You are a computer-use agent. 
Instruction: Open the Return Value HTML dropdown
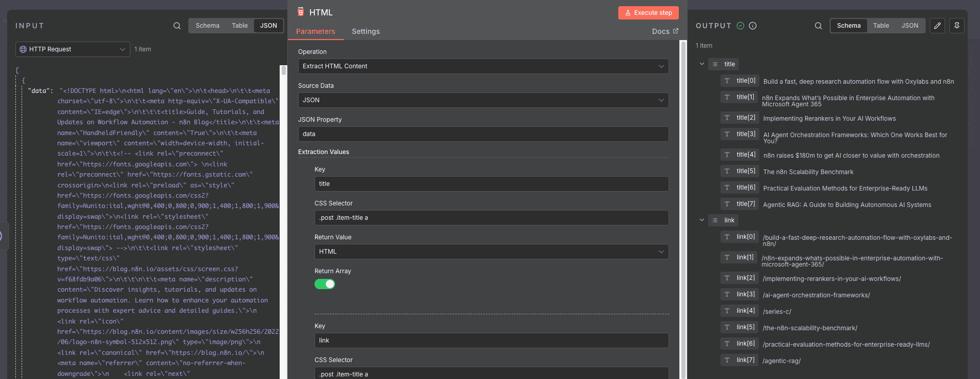pyautogui.click(x=492, y=252)
